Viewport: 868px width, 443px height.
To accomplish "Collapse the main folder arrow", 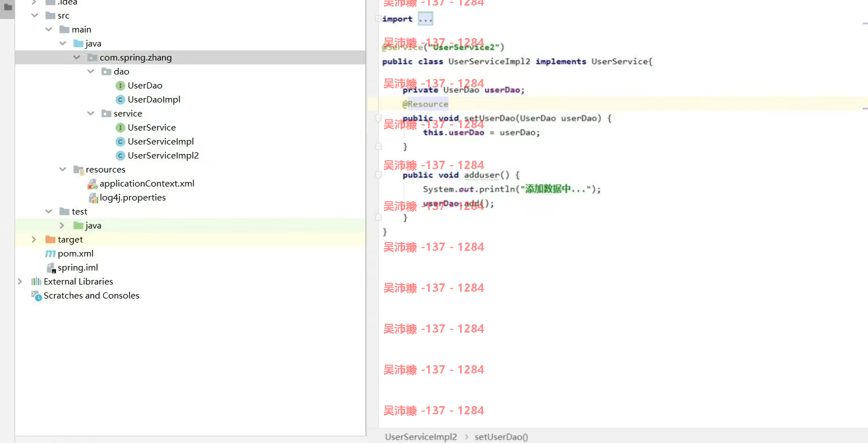I will pyautogui.click(x=49, y=30).
